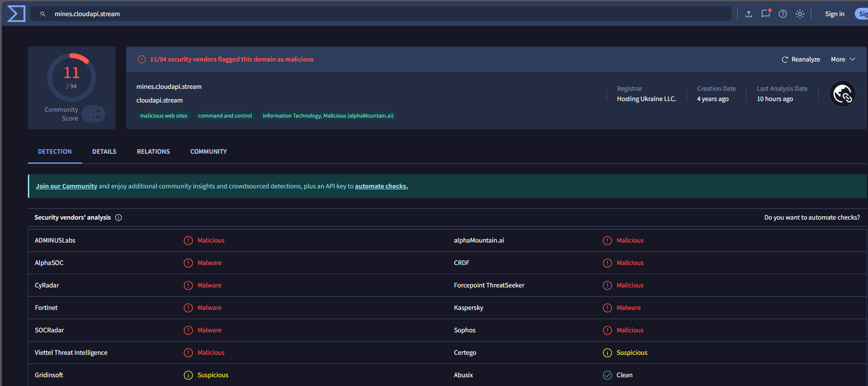Click the search field containing mines.cloudapi.stream
The width and height of the screenshot is (868, 386).
pyautogui.click(x=381, y=14)
